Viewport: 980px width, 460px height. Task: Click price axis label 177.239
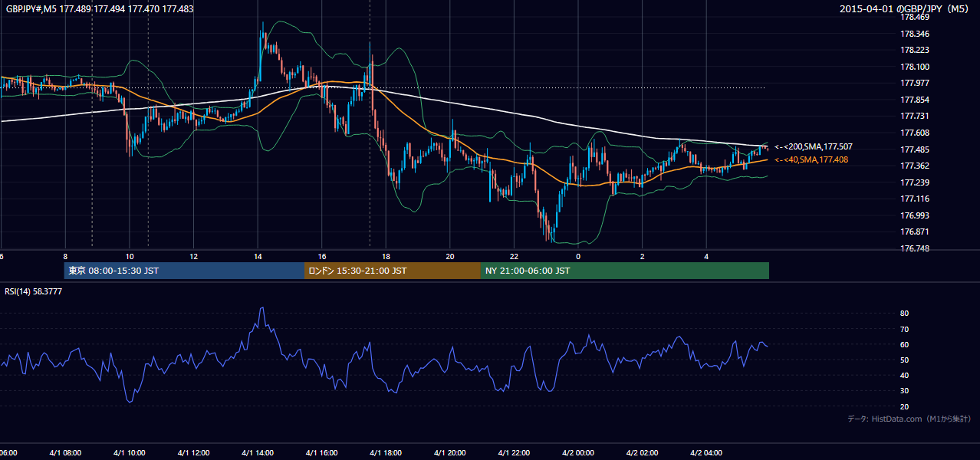point(914,182)
